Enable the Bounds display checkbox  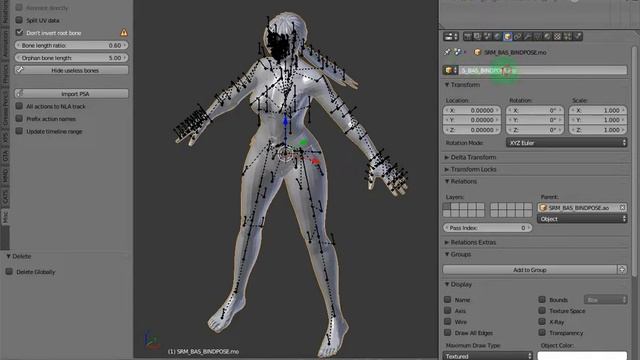pyautogui.click(x=542, y=300)
